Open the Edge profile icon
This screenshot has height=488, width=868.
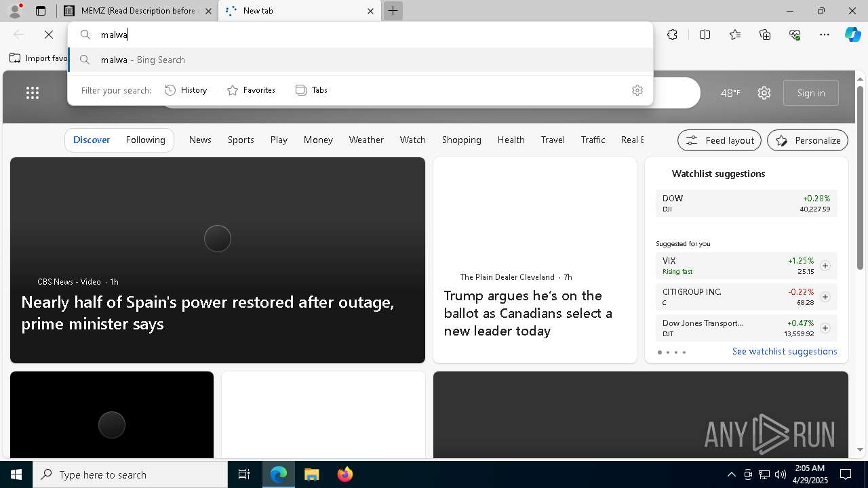(x=15, y=10)
